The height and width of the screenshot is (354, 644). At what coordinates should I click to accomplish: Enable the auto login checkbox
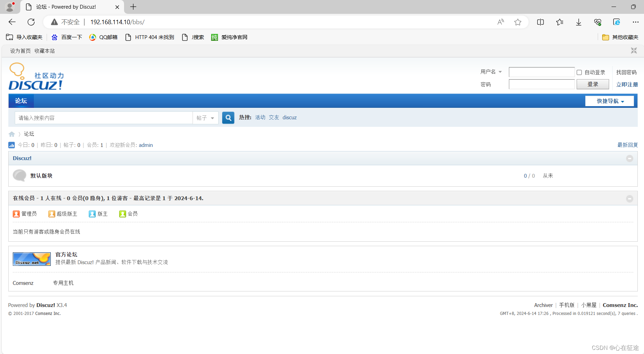click(x=579, y=73)
